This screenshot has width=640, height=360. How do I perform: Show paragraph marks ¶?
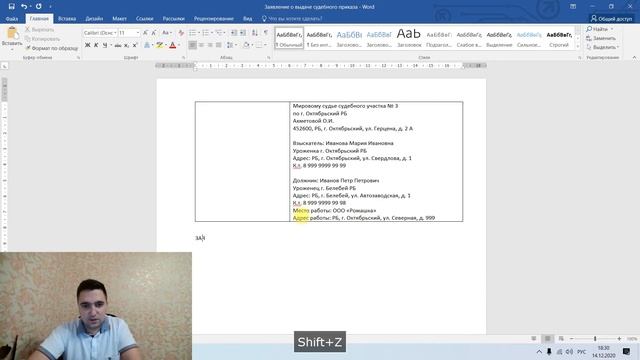[266, 33]
